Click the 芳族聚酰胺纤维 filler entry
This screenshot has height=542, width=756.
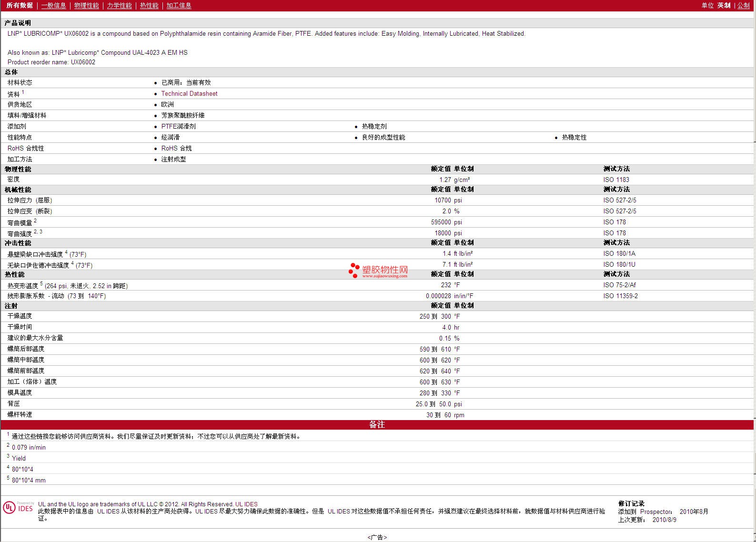(182, 115)
